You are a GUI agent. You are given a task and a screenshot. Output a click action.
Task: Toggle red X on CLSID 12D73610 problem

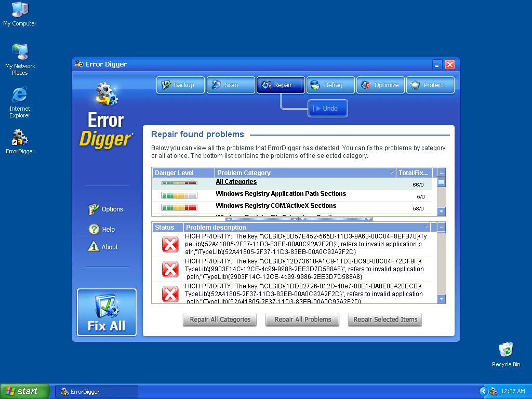[170, 269]
